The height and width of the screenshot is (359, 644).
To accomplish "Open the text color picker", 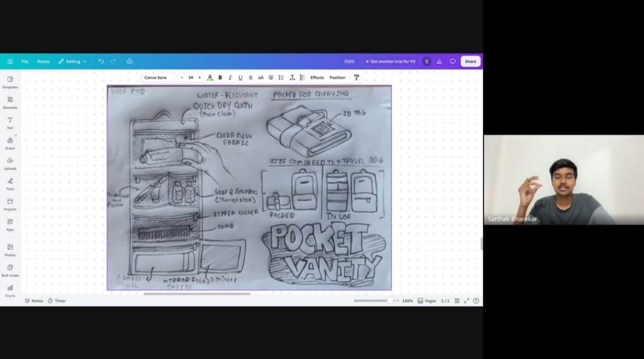I will 210,78.
